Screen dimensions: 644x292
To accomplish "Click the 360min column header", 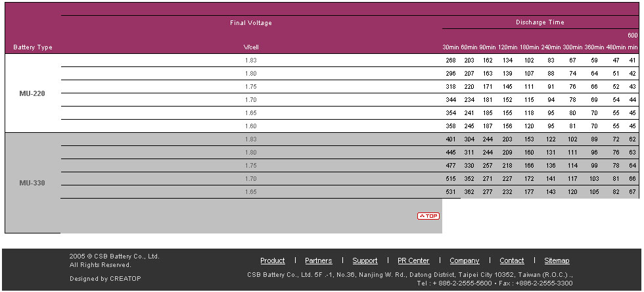I will [594, 47].
